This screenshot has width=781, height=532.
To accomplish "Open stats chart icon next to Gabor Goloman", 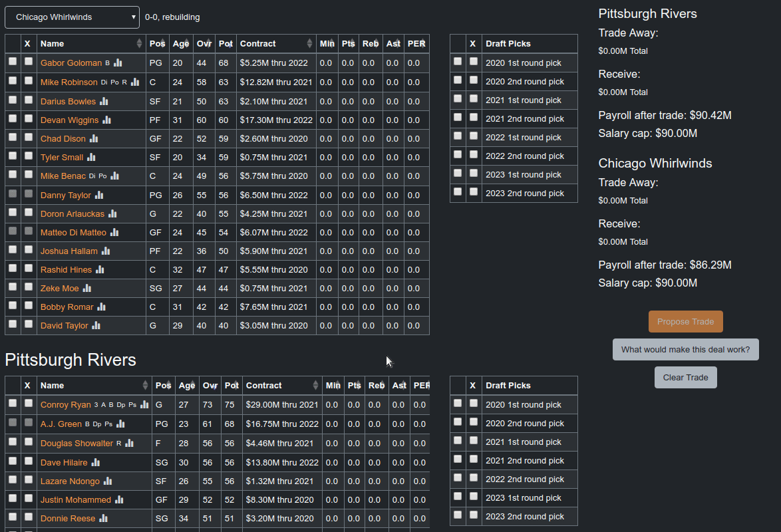I will pos(118,63).
